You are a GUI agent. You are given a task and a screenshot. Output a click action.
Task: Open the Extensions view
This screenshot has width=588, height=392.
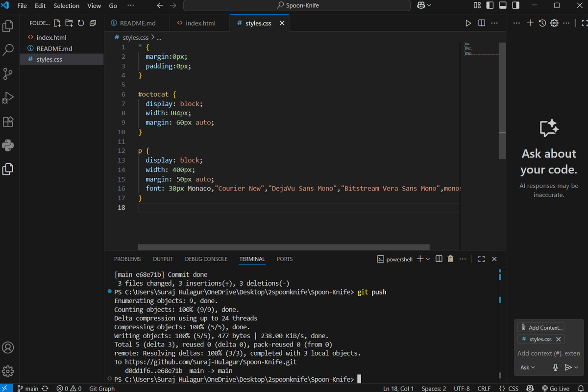coord(8,121)
